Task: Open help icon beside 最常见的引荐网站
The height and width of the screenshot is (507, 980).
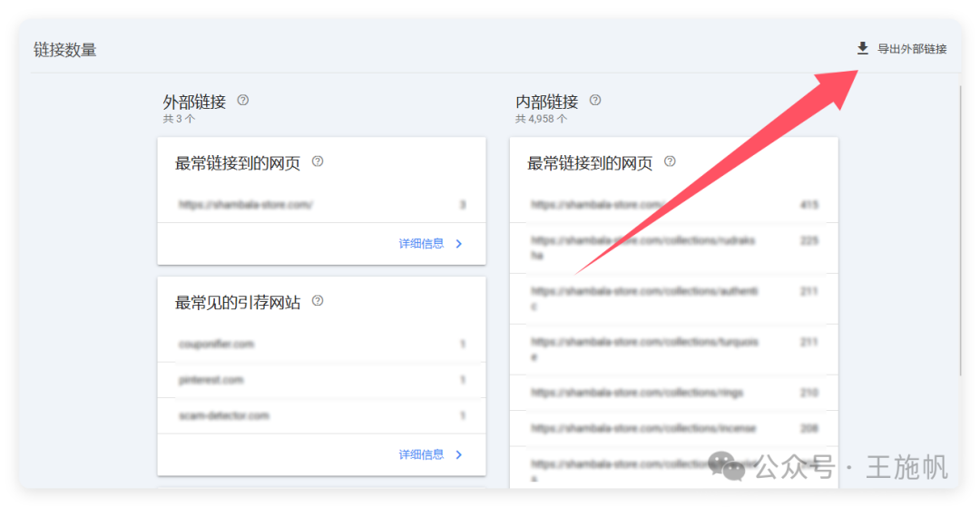Action: click(x=318, y=300)
